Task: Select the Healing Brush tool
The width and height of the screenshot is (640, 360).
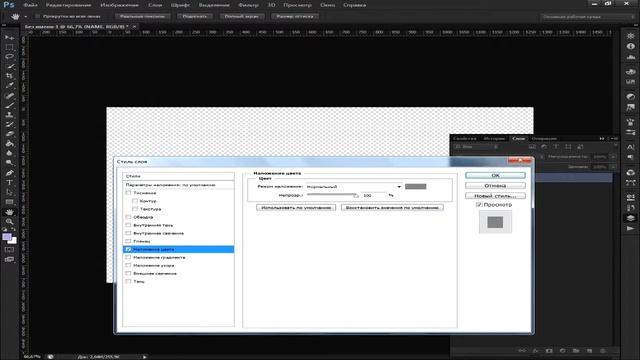Action: point(9,96)
